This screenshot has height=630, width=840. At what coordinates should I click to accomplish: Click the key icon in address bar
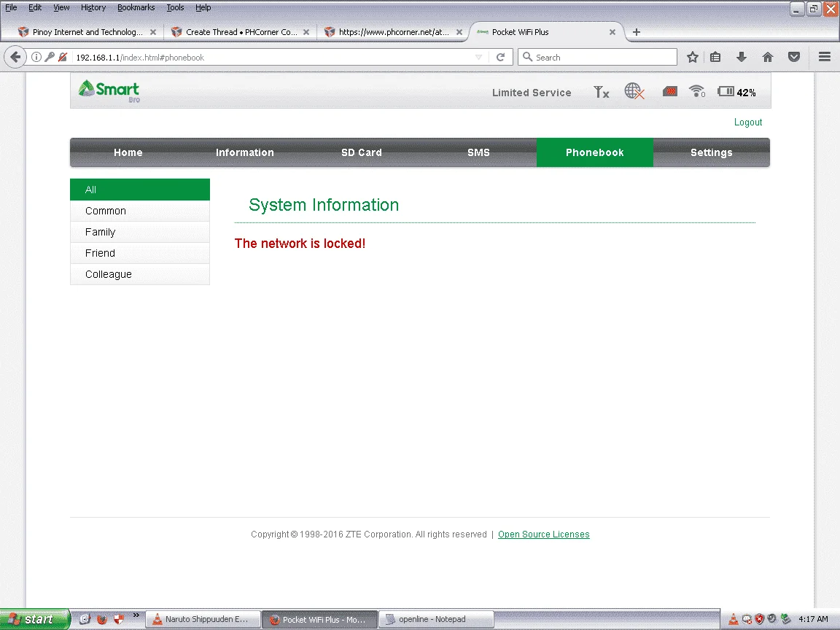point(50,57)
